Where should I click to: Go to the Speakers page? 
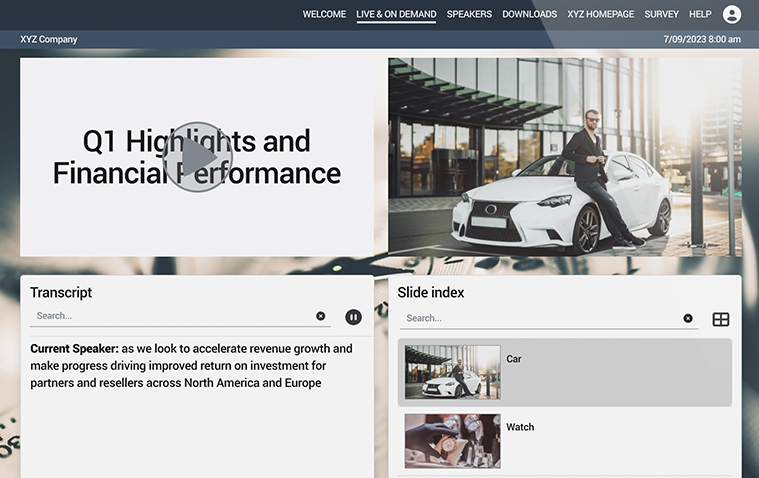[469, 14]
